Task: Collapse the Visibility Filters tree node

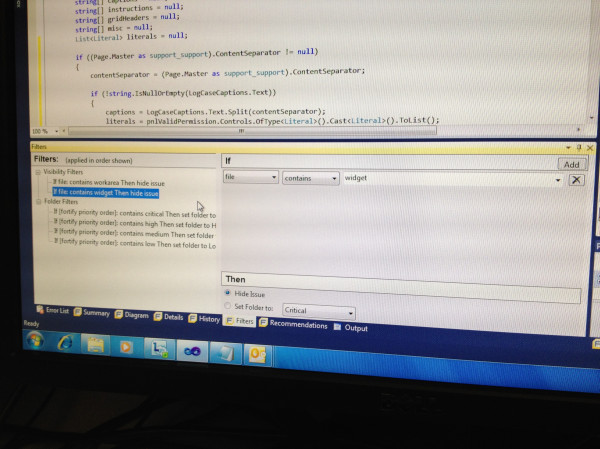Action: [38, 172]
